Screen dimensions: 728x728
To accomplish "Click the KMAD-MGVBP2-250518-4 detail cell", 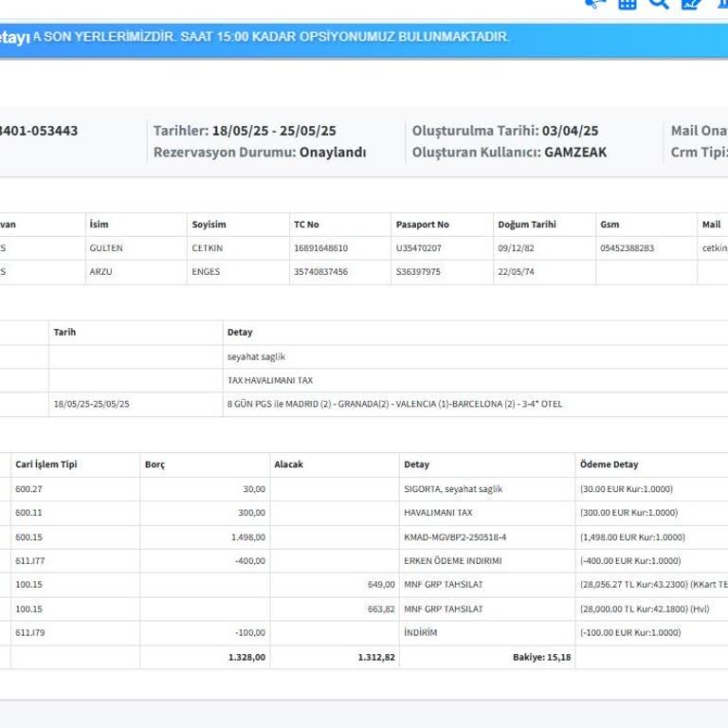I will (x=455, y=537).
